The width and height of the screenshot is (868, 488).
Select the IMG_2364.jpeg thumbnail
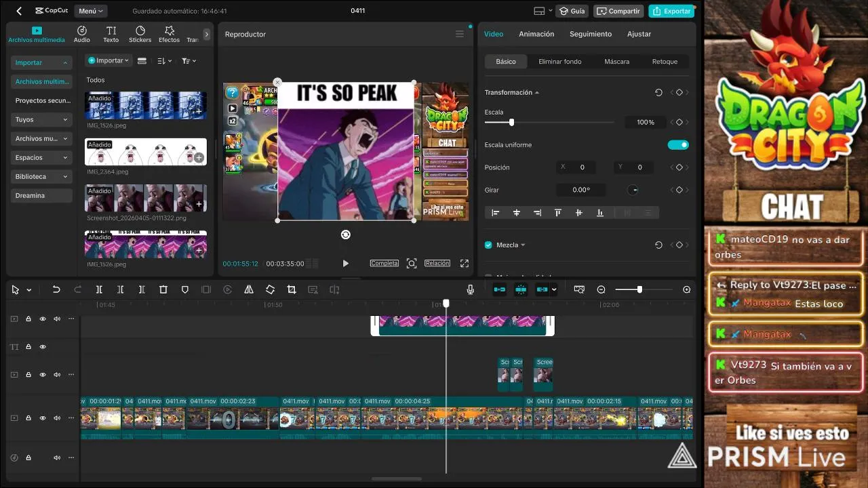tap(146, 152)
